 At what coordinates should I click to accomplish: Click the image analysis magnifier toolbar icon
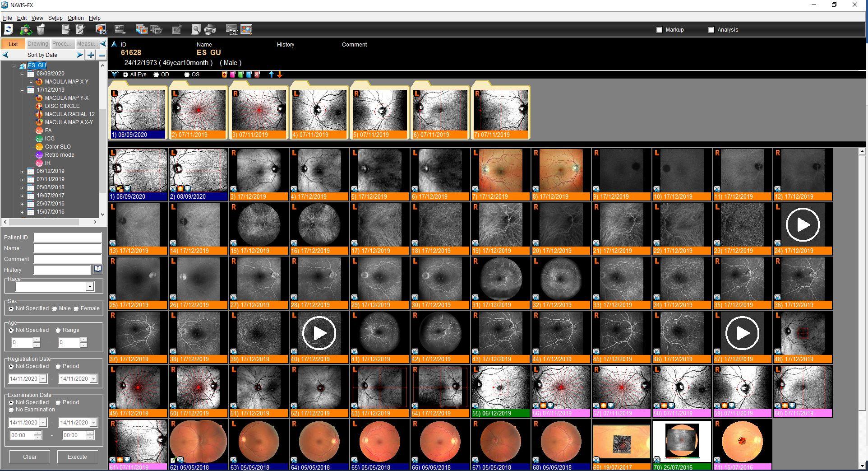tap(246, 30)
